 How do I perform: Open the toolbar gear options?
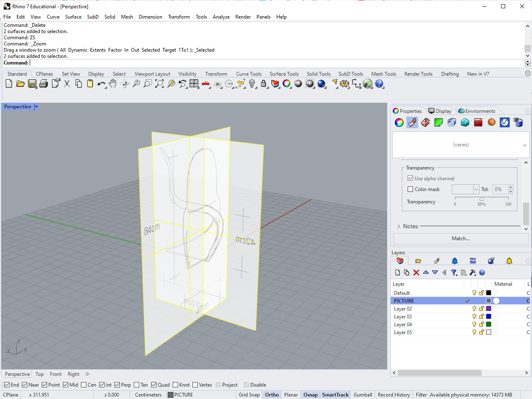pyautogui.click(x=528, y=74)
